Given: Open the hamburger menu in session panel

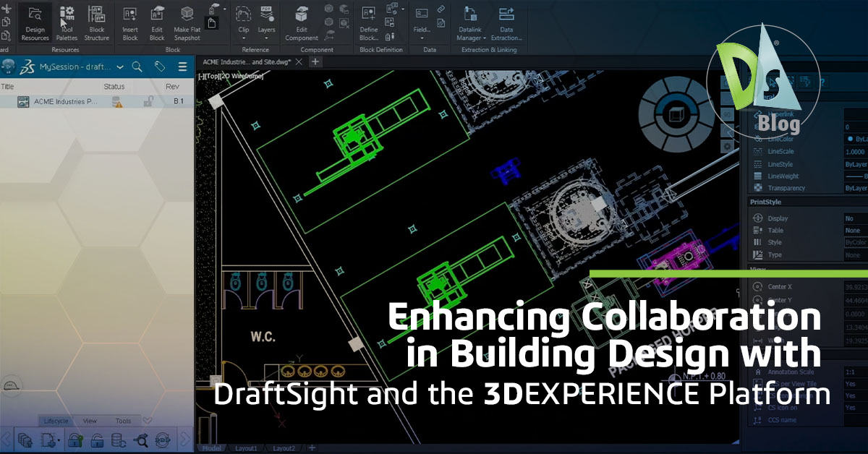Looking at the screenshot, I should coord(182,67).
